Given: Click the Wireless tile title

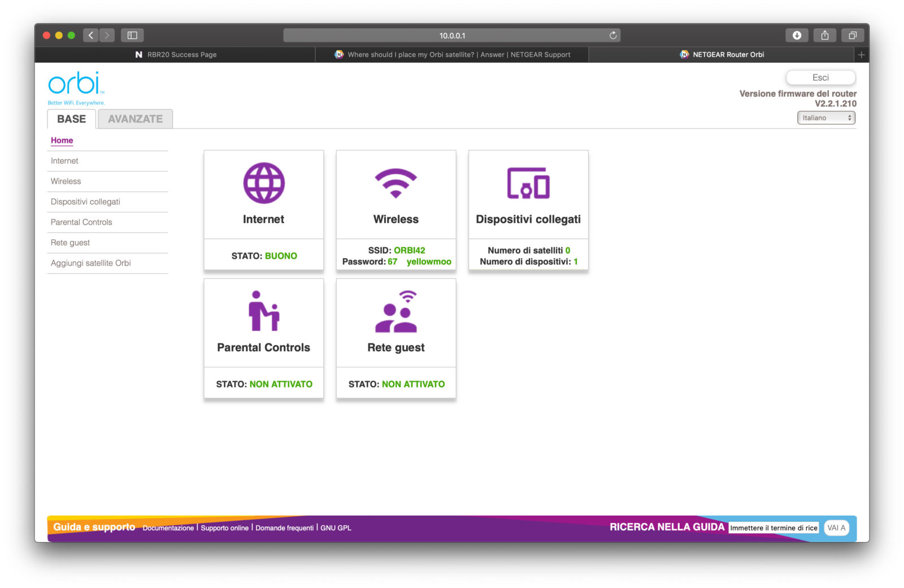Looking at the screenshot, I should [x=396, y=219].
